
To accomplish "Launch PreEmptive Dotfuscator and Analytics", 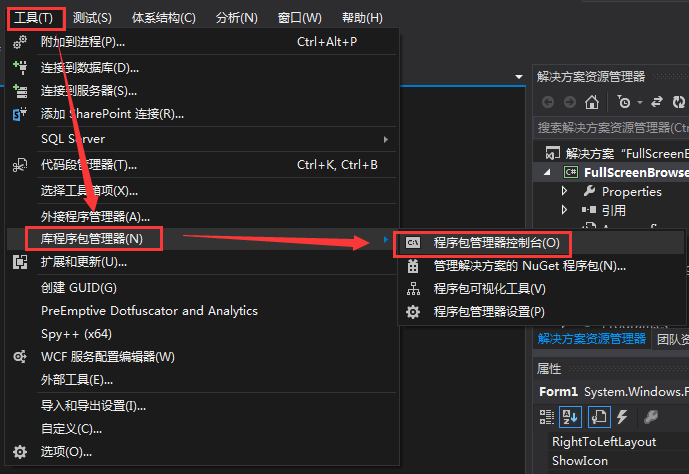I will point(202,311).
